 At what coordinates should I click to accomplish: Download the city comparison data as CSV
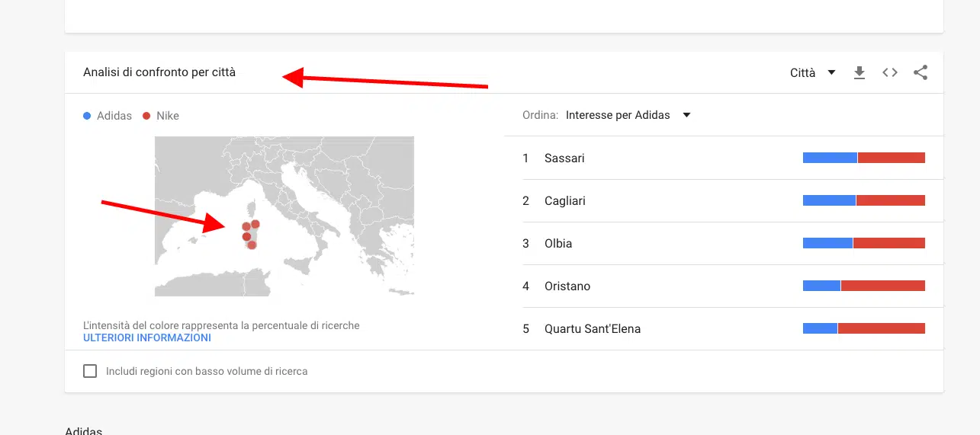click(860, 73)
